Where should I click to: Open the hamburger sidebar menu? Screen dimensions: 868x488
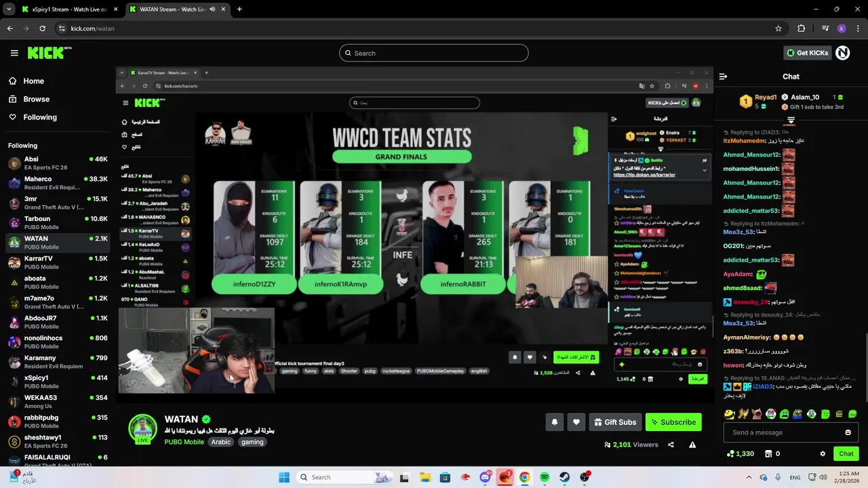pos(14,53)
